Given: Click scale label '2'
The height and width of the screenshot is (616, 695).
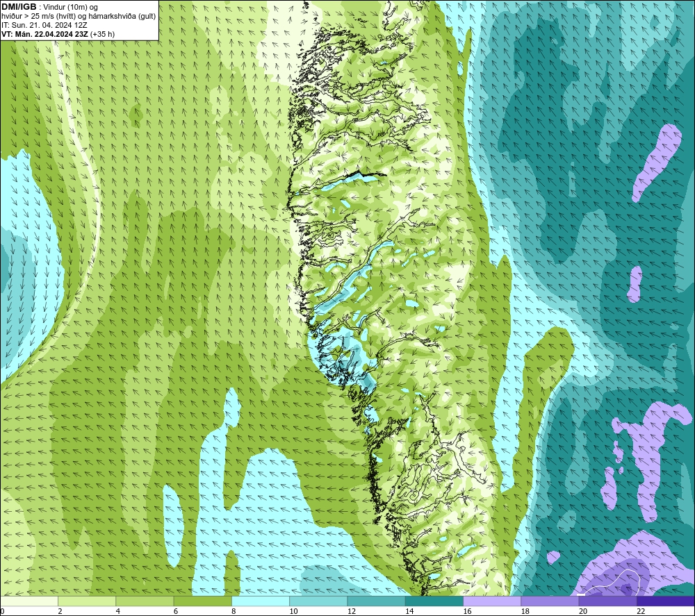Looking at the screenshot, I should pyautogui.click(x=60, y=611).
